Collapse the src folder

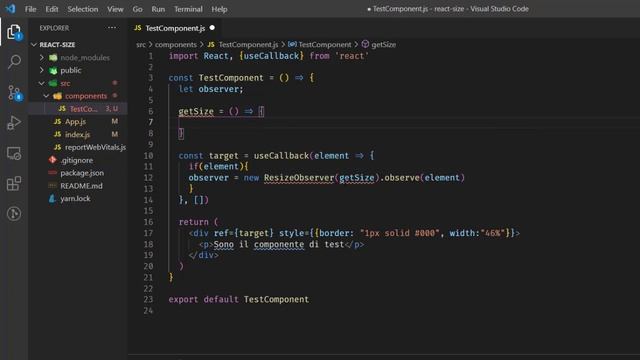[x=42, y=83]
